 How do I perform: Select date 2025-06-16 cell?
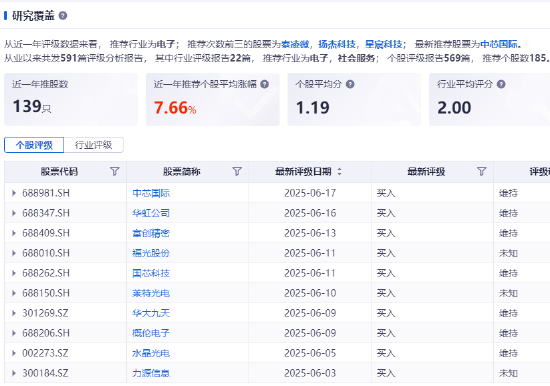pos(310,213)
